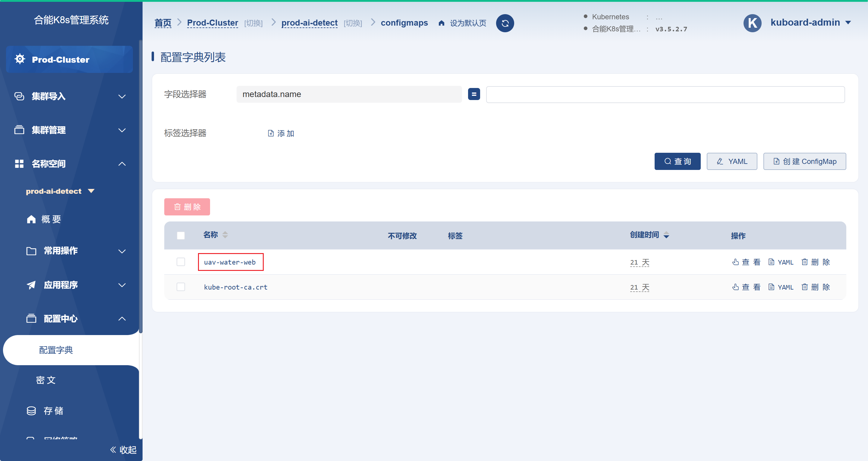Click 创建 ConfigMap button
The width and height of the screenshot is (868, 461).
click(804, 161)
